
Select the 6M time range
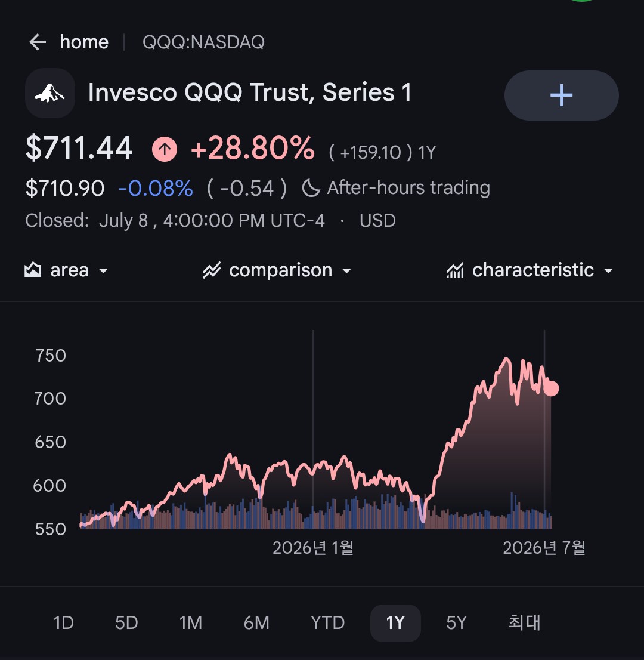(x=256, y=622)
